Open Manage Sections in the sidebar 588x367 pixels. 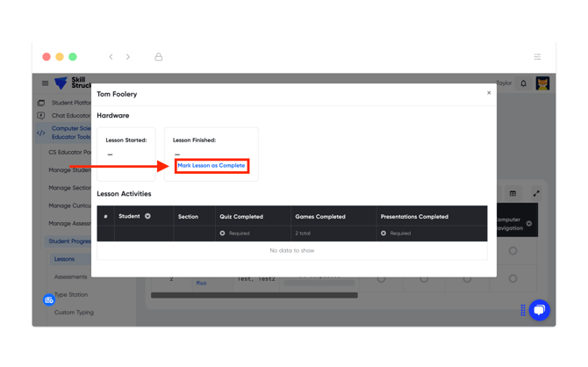pos(69,187)
